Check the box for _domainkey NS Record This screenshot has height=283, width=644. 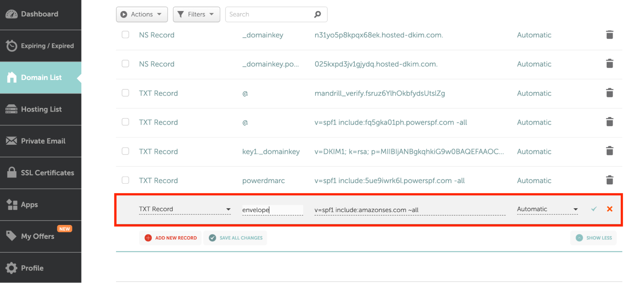coord(125,34)
